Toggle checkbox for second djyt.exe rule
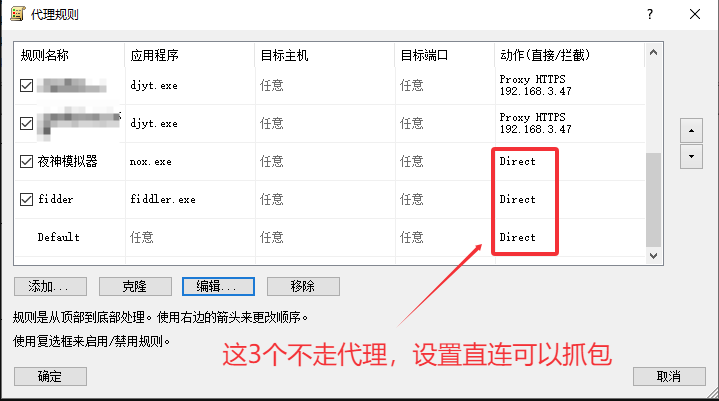Screen dimensions: 719x401 click(x=27, y=123)
